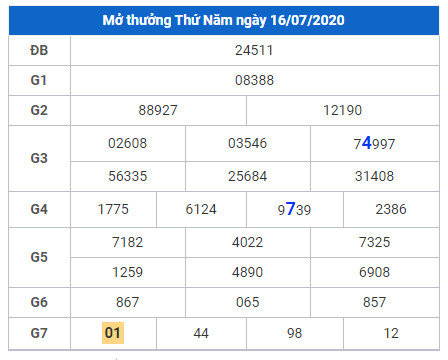Click the G7 number 12
The image size is (448, 360).
(x=391, y=333)
